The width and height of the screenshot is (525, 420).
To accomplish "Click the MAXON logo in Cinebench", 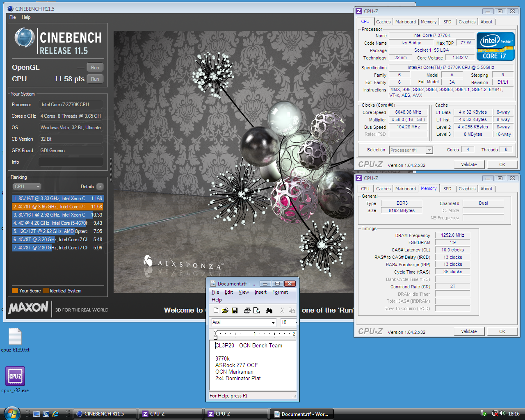I will [x=28, y=308].
